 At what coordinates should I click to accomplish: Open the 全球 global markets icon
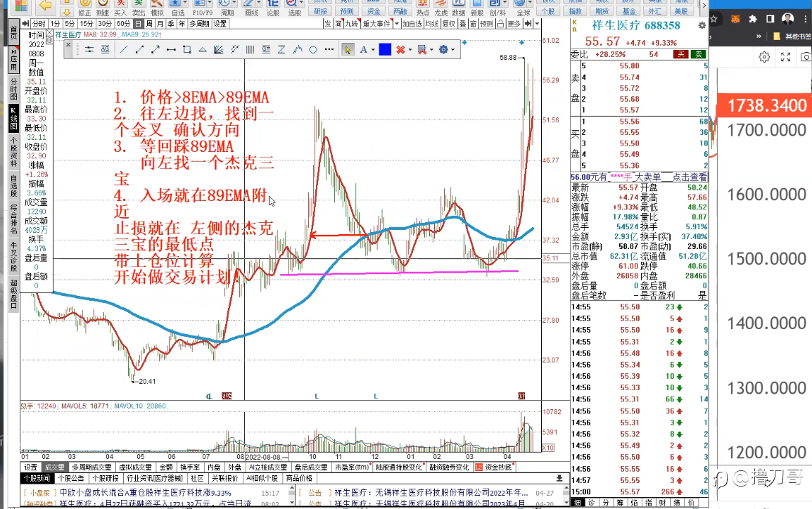(522, 8)
